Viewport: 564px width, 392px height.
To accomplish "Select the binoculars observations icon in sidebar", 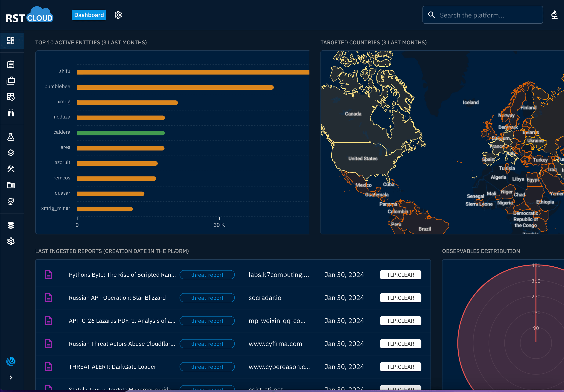I will click(11, 113).
